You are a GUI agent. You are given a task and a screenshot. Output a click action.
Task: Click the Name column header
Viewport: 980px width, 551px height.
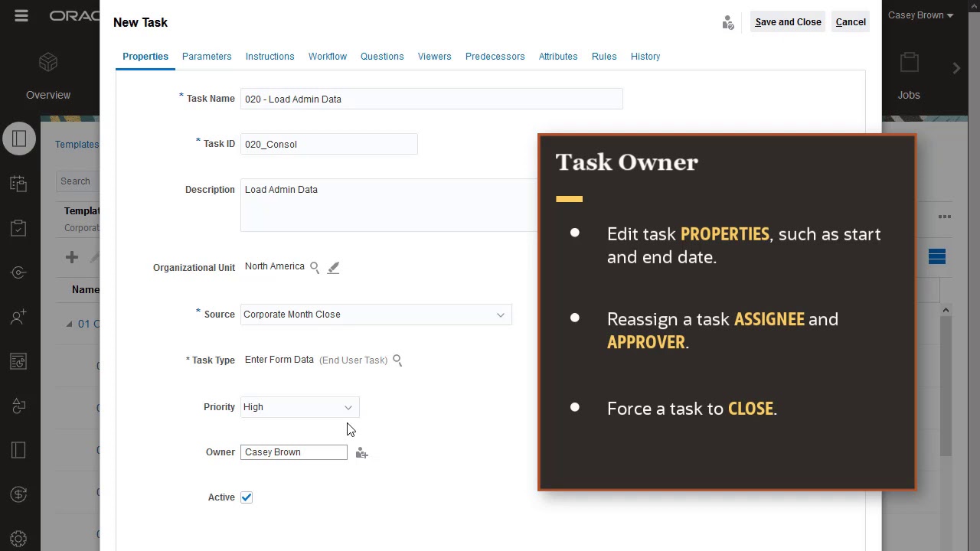pyautogui.click(x=85, y=289)
